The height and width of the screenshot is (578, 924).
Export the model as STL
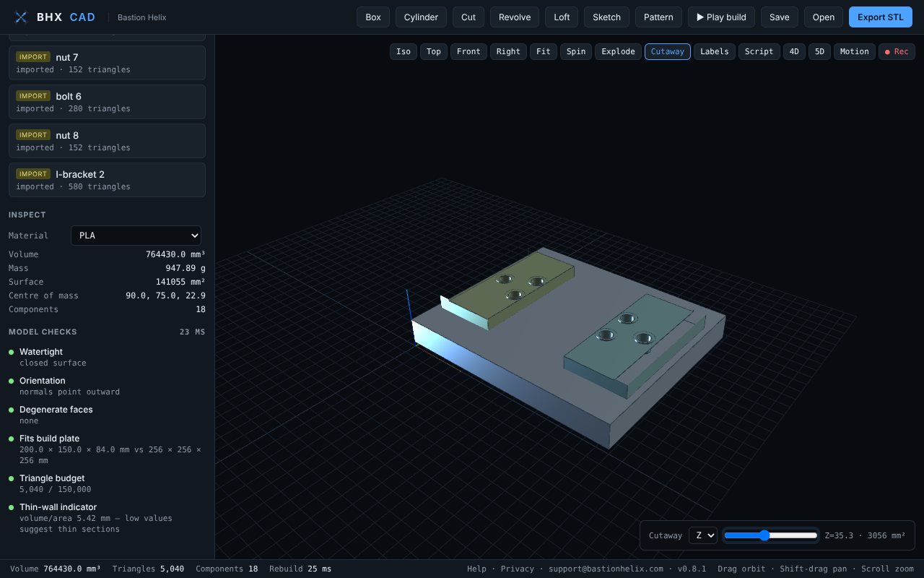pyautogui.click(x=881, y=17)
